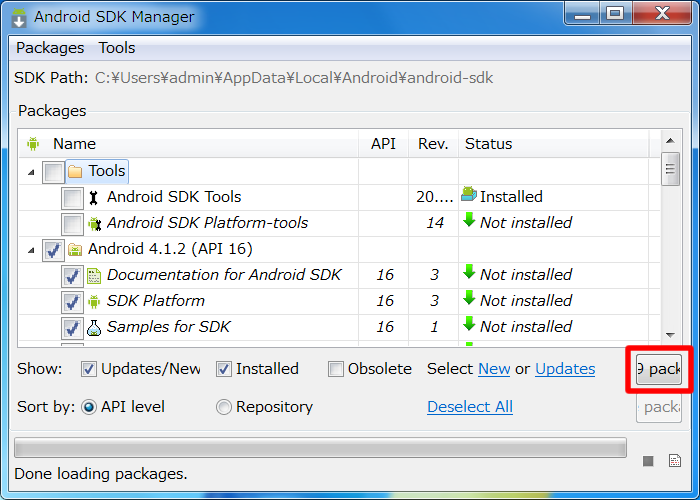Sort by the Name column header
The height and width of the screenshot is (500, 700).
click(188, 144)
